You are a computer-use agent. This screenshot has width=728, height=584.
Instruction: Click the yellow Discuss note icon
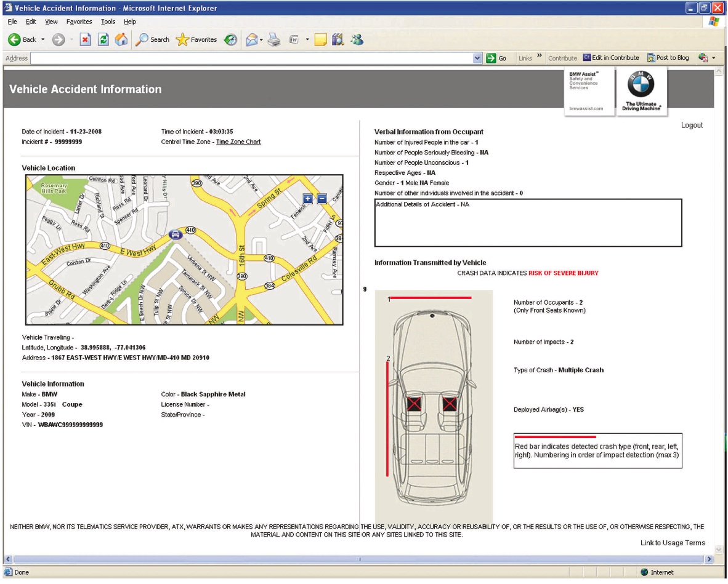[x=320, y=40]
